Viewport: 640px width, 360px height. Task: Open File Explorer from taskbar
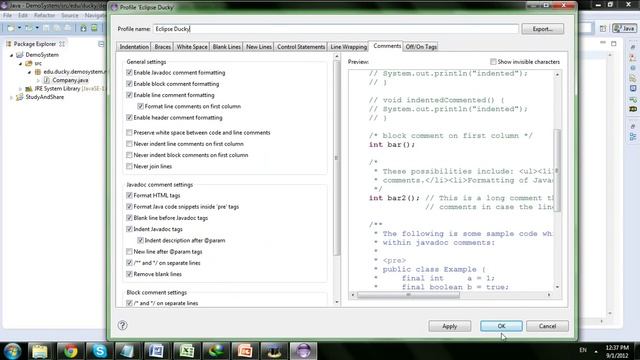pyautogui.click(x=40, y=351)
